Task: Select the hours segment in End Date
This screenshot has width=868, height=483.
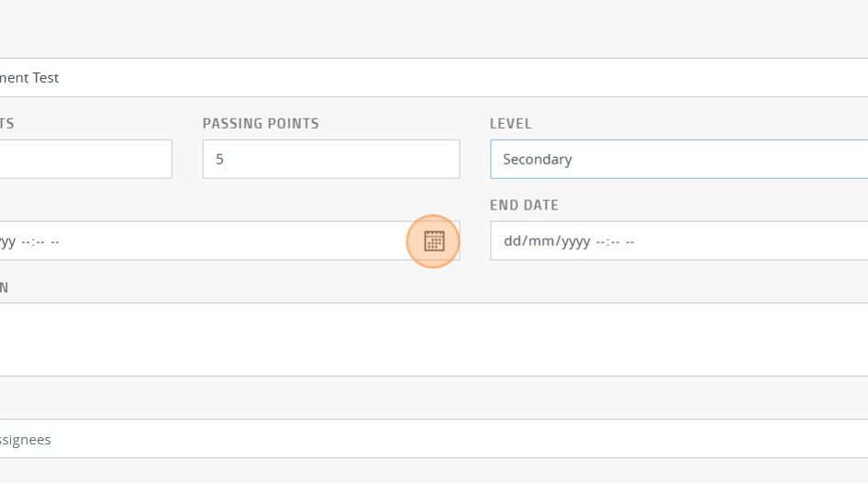Action: tap(600, 241)
